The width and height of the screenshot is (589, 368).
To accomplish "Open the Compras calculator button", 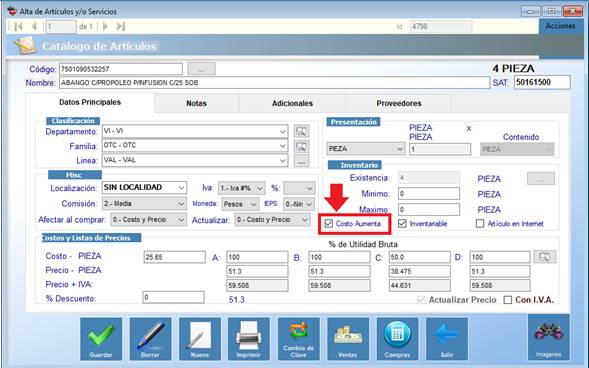I will (x=397, y=339).
